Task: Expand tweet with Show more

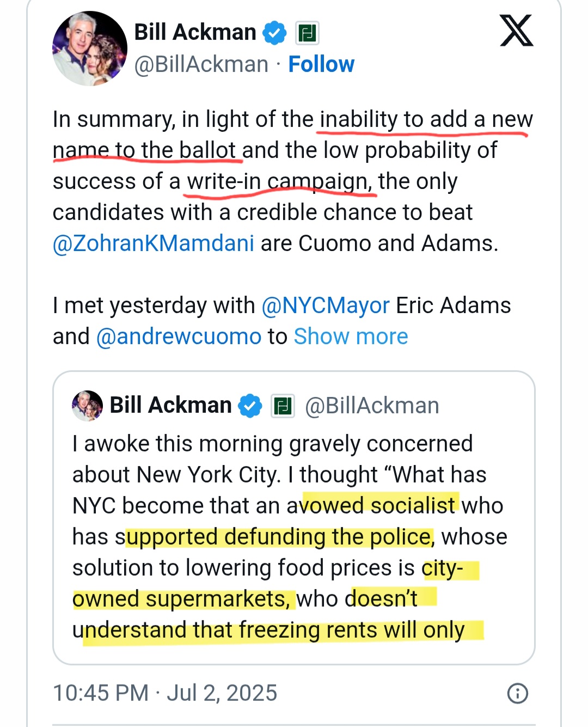Action: 351,337
